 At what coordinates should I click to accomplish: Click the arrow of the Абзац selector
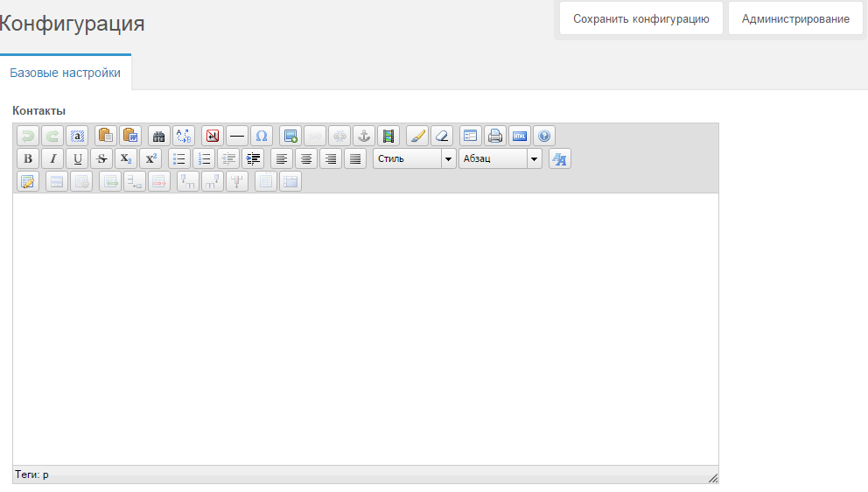point(535,159)
